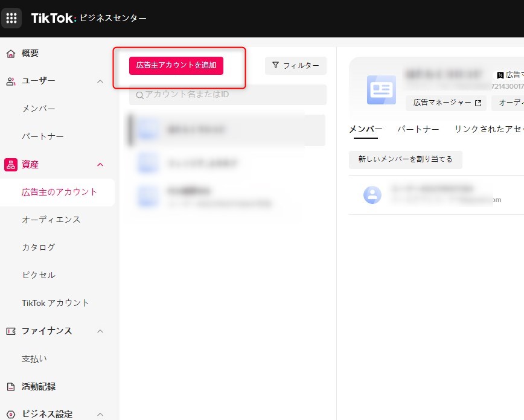
Task: Select the メンバー tab
Action: tap(365, 129)
